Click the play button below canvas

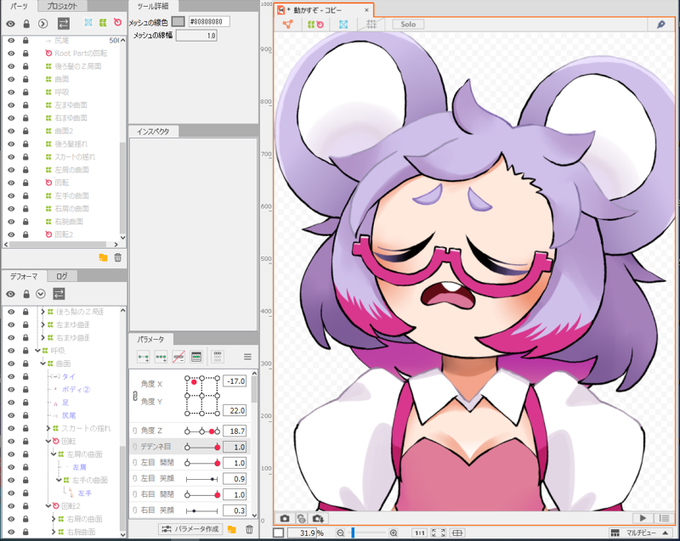point(643,518)
